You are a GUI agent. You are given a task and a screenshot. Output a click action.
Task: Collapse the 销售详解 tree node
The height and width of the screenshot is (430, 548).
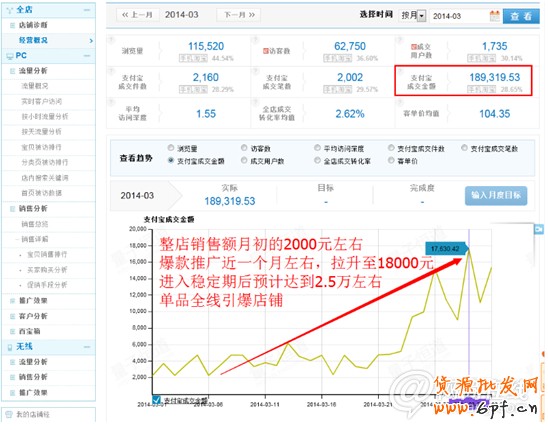(17, 239)
